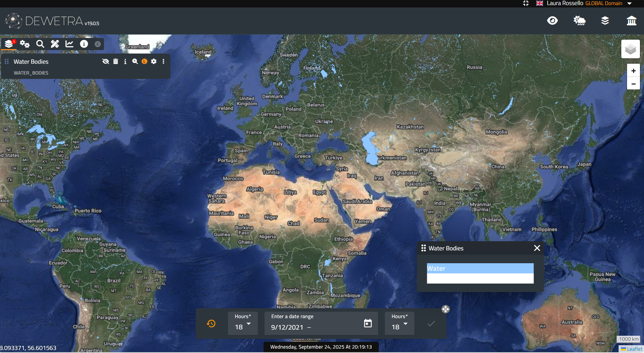Image resolution: width=644 pixels, height=353 pixels.
Task: Open Water Bodies layer settings gear
Action: pos(154,61)
